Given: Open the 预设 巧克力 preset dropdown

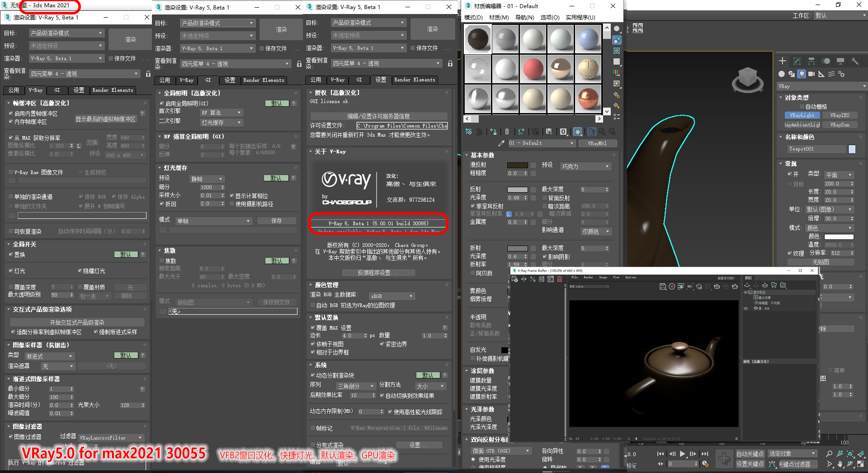Looking at the screenshot, I should pos(586,166).
